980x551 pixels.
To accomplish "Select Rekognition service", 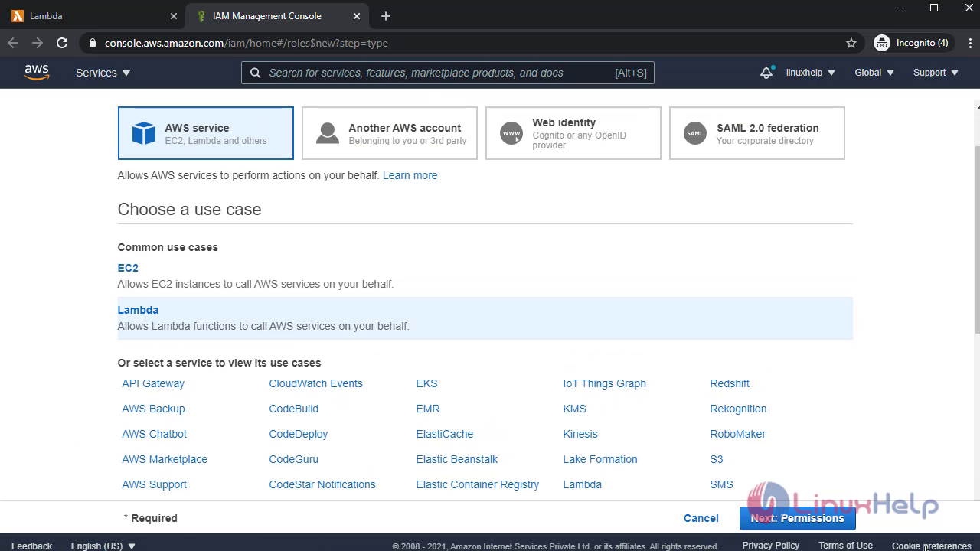I will point(738,409).
